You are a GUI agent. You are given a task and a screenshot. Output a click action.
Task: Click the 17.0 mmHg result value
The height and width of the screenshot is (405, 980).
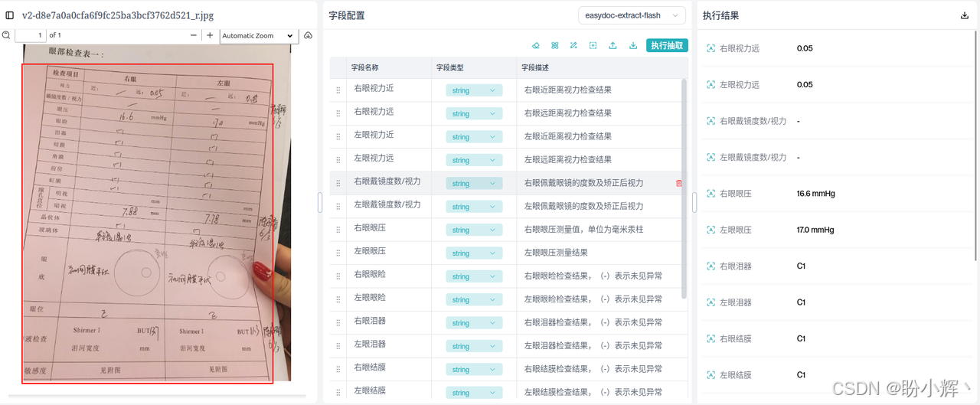pyautogui.click(x=815, y=230)
